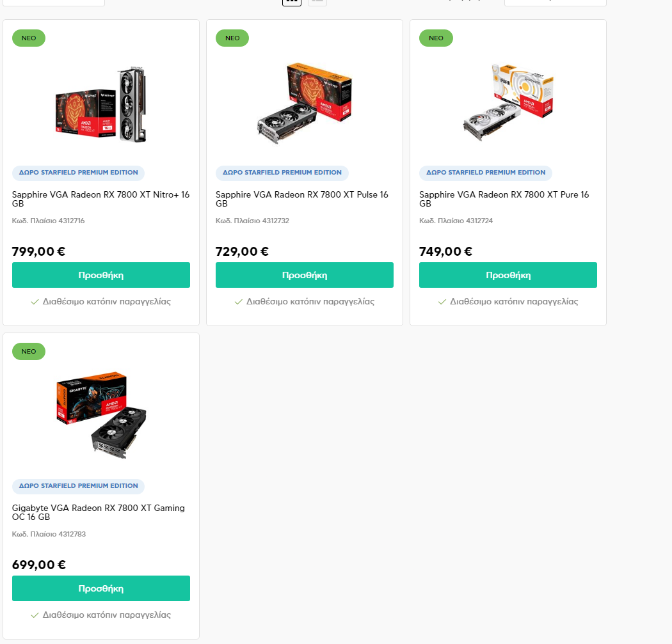Add the 799,00 € Nitro+ card to cart
Image resolution: width=672 pixels, height=644 pixels.
point(101,275)
